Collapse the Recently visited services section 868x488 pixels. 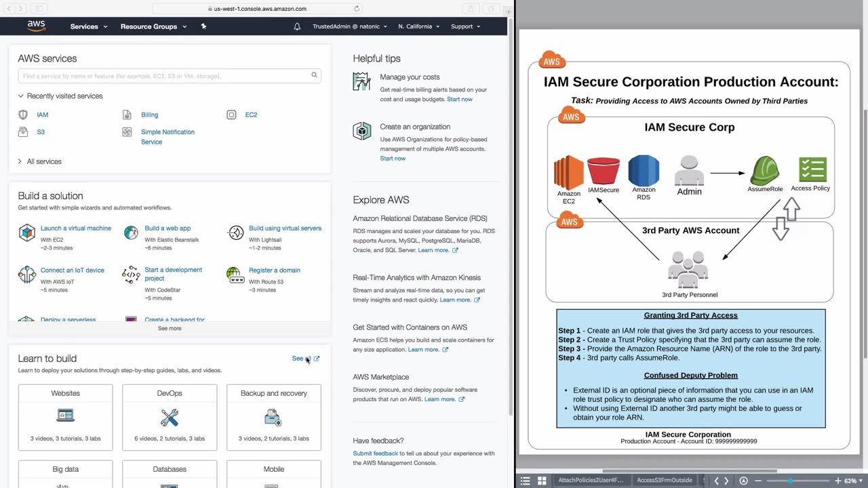[x=60, y=96]
